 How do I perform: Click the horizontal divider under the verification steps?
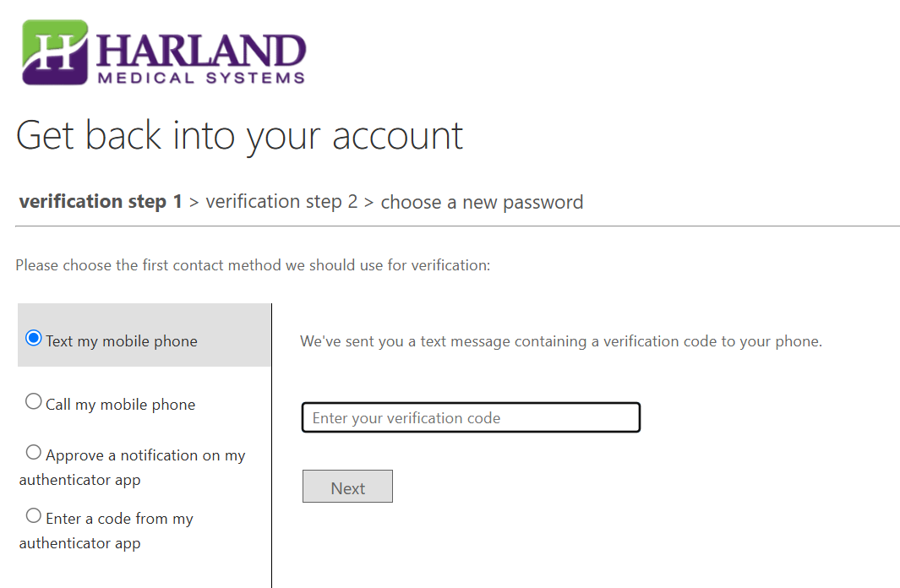[x=457, y=226]
